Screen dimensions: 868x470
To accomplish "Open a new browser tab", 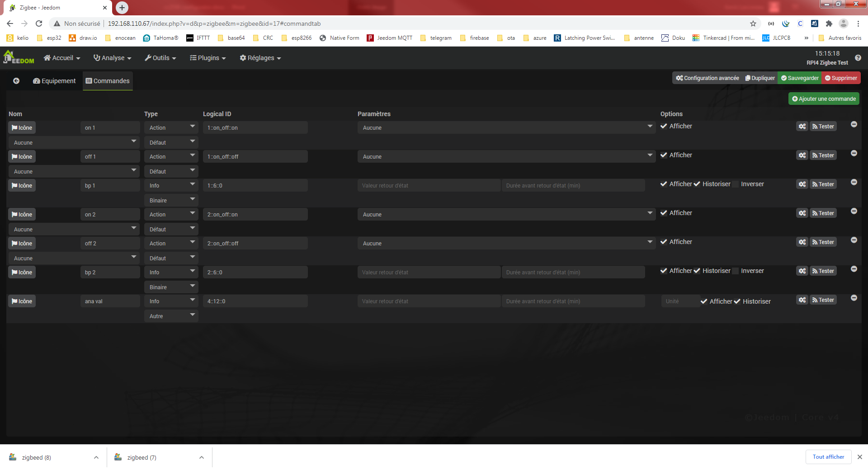I will click(122, 8).
